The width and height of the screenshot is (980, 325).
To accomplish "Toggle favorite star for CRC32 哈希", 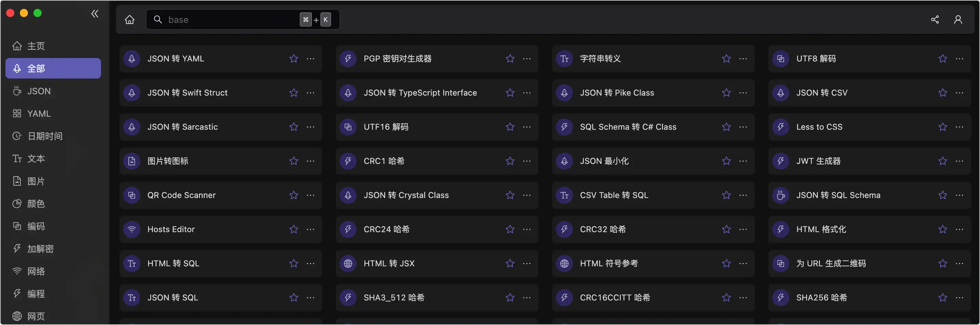I will coord(726,229).
